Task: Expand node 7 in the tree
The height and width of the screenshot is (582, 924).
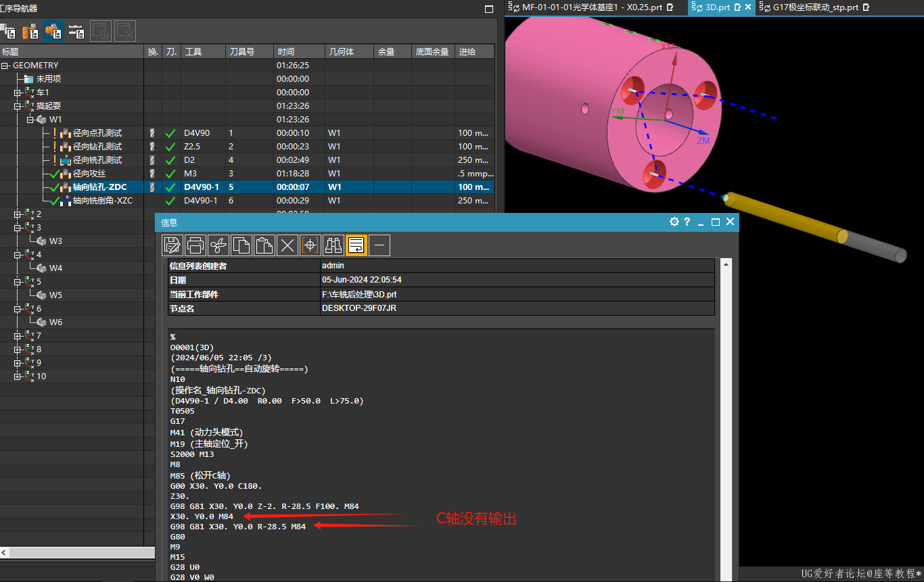Action: point(18,336)
